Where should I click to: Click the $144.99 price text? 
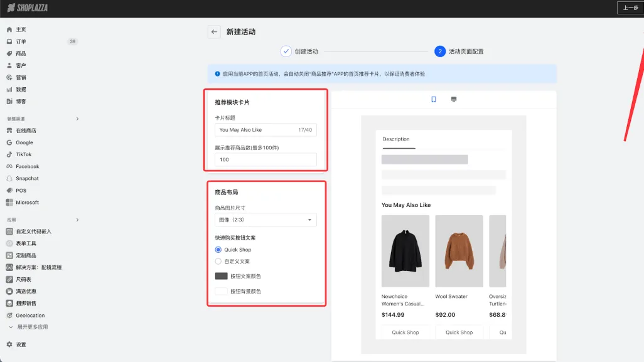pyautogui.click(x=393, y=315)
